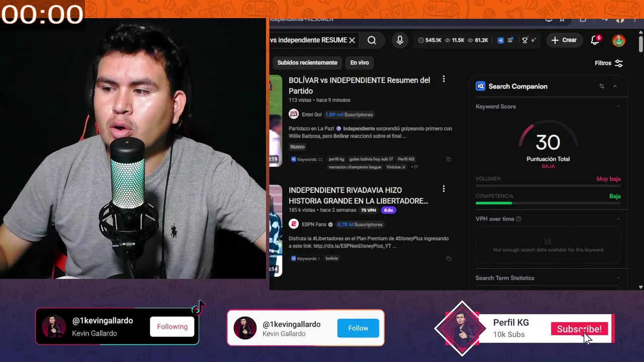Click the 11.5K views stat in toolbar
644x362 pixels.
(455, 40)
